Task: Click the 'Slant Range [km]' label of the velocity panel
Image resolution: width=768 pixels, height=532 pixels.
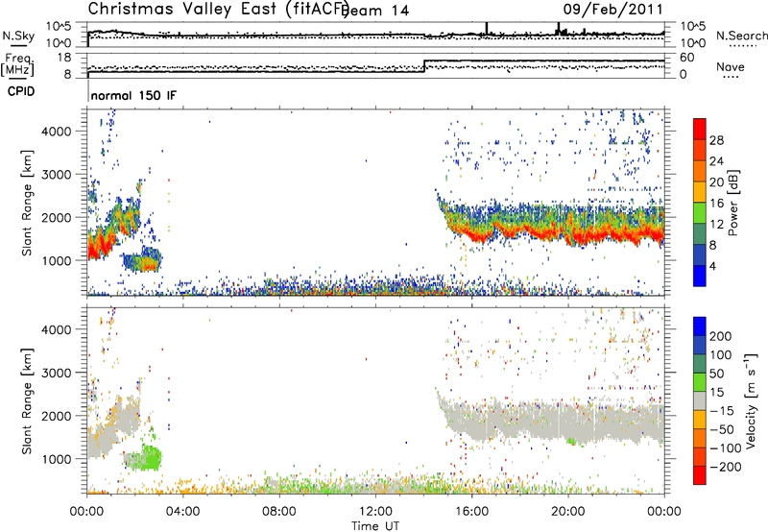Action: (x=27, y=401)
